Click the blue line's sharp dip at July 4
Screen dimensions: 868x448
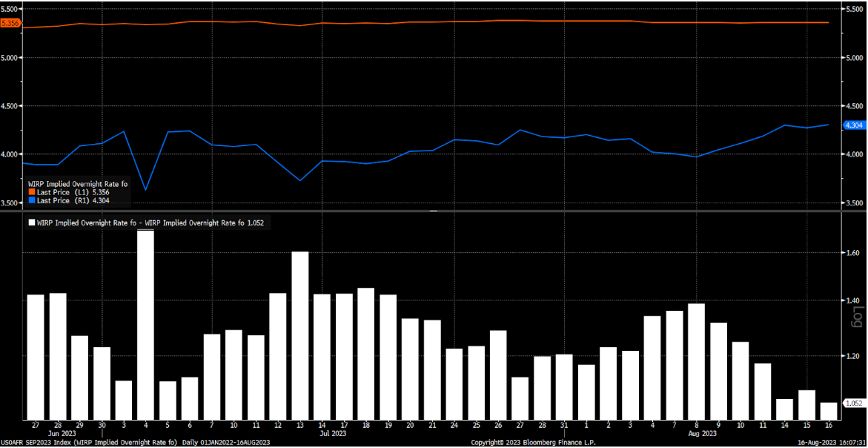[x=145, y=190]
